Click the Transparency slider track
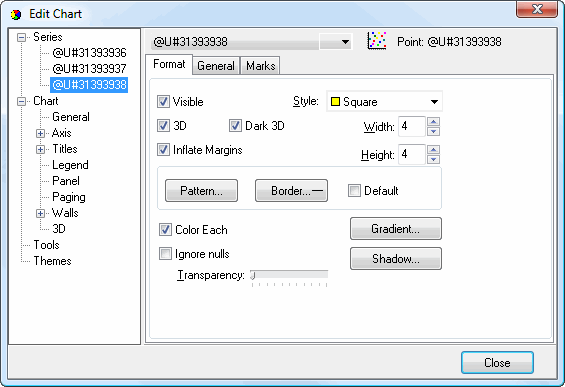 tap(289, 275)
